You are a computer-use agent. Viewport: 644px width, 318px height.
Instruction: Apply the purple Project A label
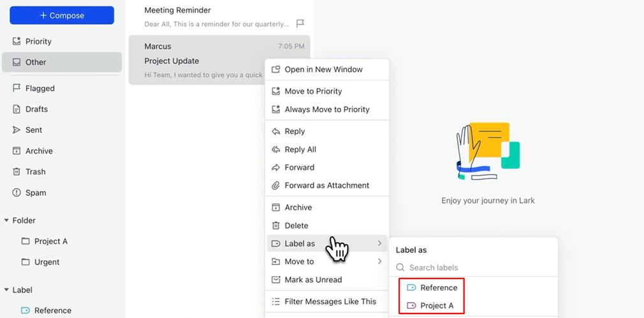[436, 306]
